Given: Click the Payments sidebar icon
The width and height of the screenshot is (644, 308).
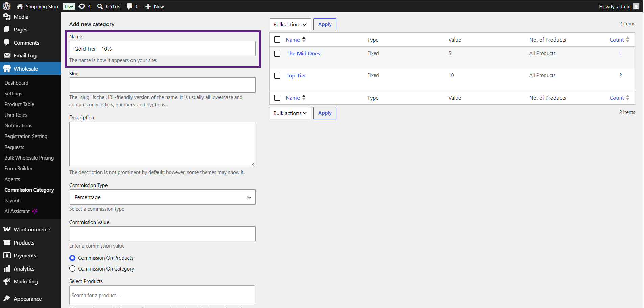Looking at the screenshot, I should coord(7,255).
